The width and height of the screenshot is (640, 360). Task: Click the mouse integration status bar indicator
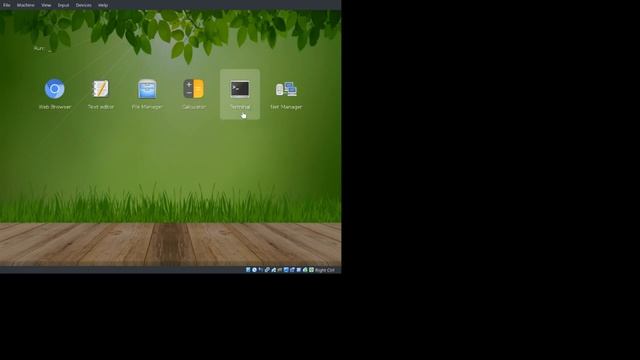pos(305,270)
